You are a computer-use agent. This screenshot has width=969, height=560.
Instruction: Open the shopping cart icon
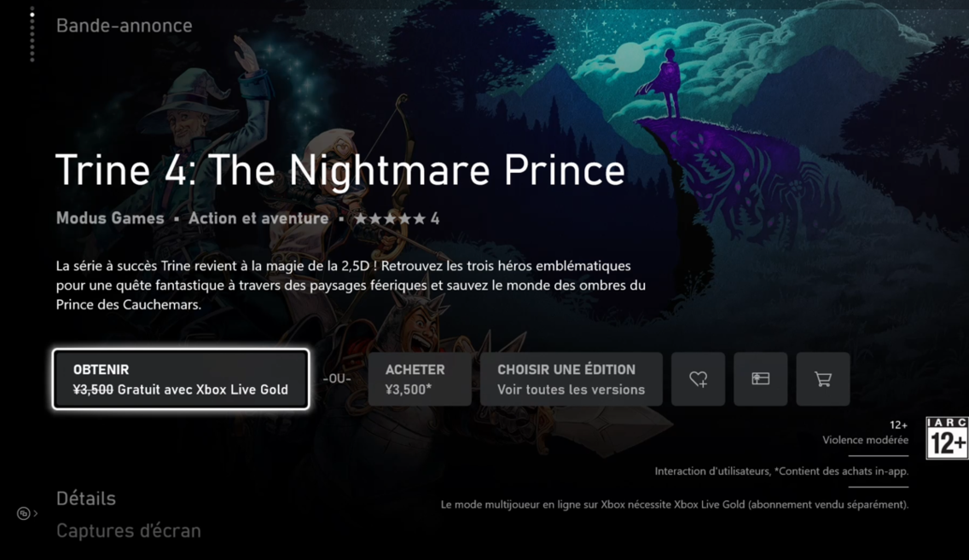click(823, 379)
